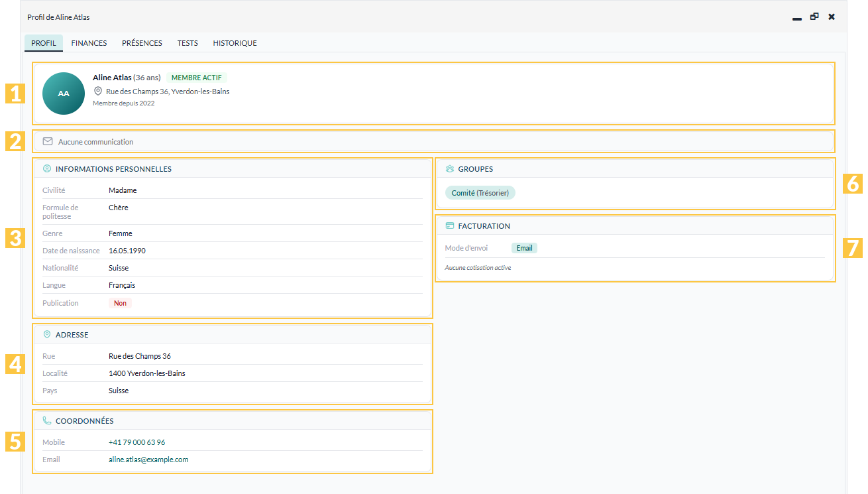Click Aucune cotisation active note
The image size is (868, 494).
pos(478,268)
